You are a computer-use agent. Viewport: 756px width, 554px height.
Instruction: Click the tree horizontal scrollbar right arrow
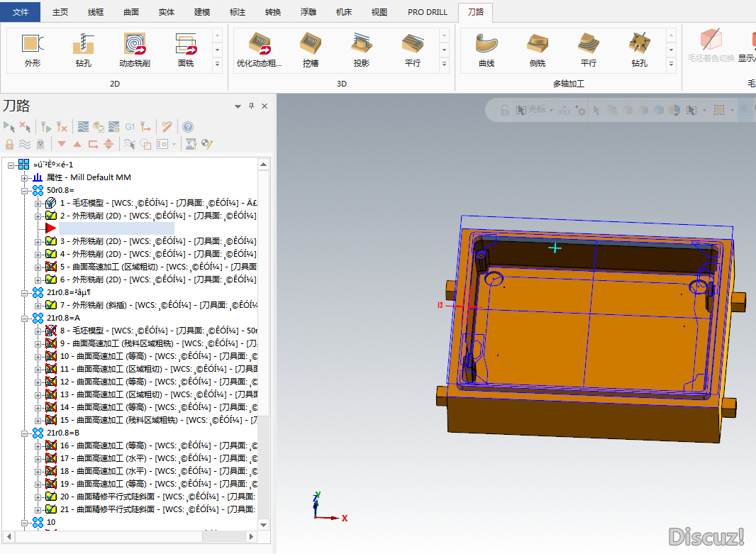(x=251, y=536)
